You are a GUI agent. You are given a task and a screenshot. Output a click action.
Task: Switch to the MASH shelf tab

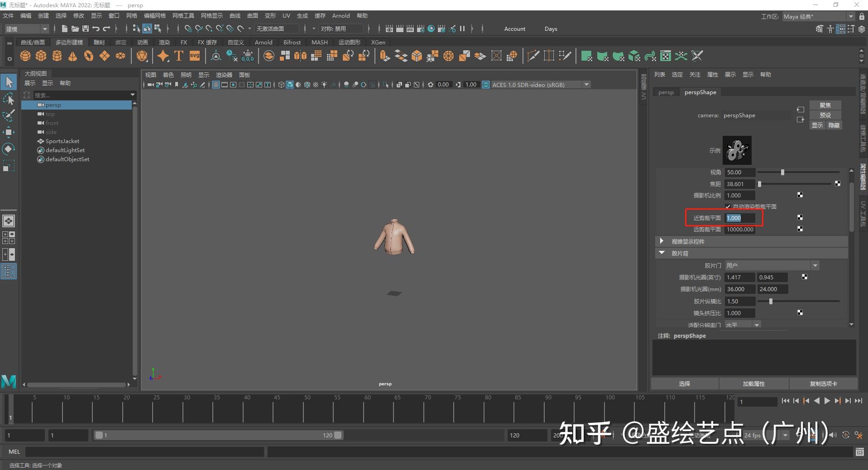(x=319, y=42)
